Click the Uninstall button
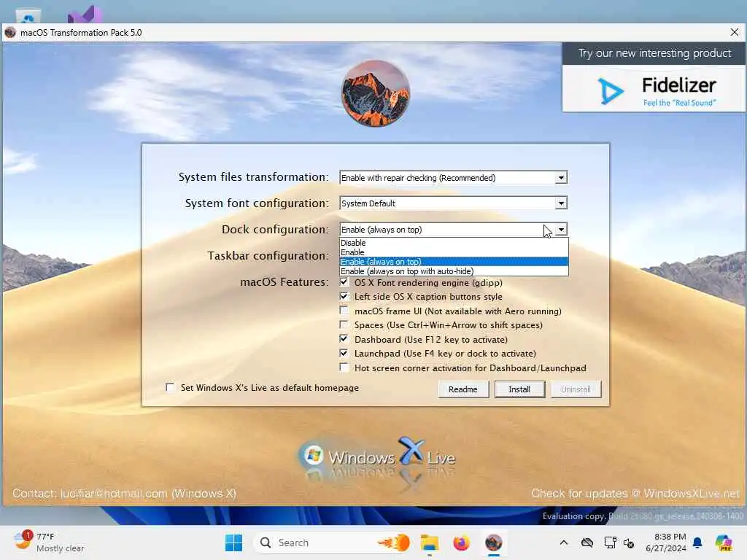 [x=576, y=389]
